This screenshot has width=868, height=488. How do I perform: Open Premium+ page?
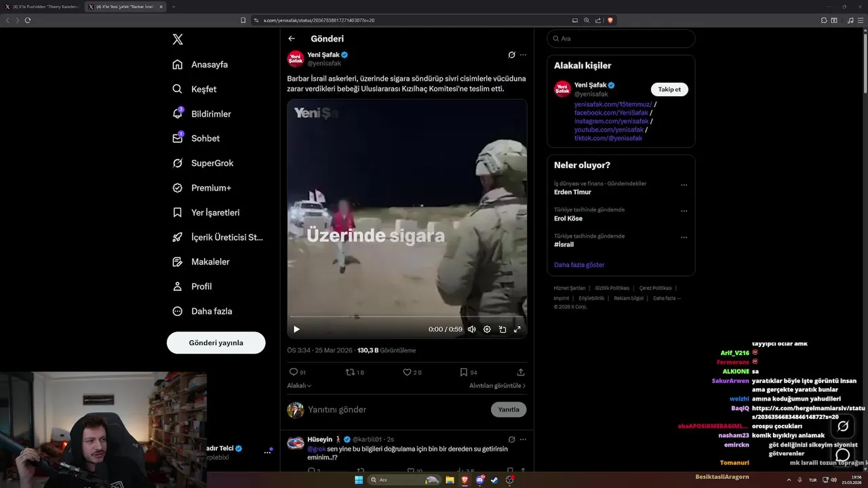(201, 188)
